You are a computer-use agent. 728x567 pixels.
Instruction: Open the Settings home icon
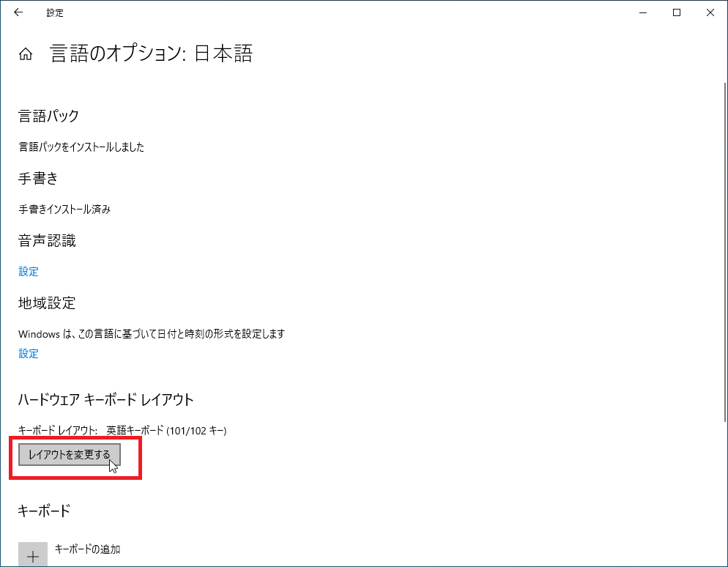(26, 54)
